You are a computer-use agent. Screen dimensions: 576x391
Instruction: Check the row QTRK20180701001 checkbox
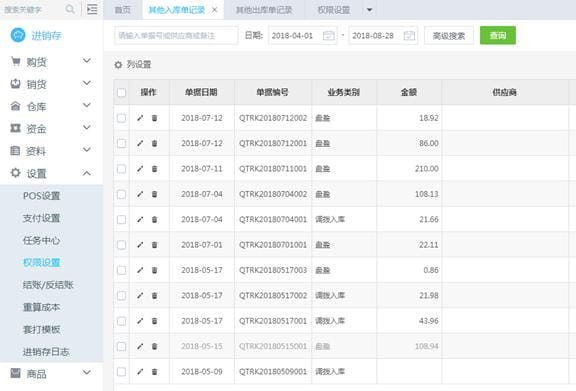121,245
